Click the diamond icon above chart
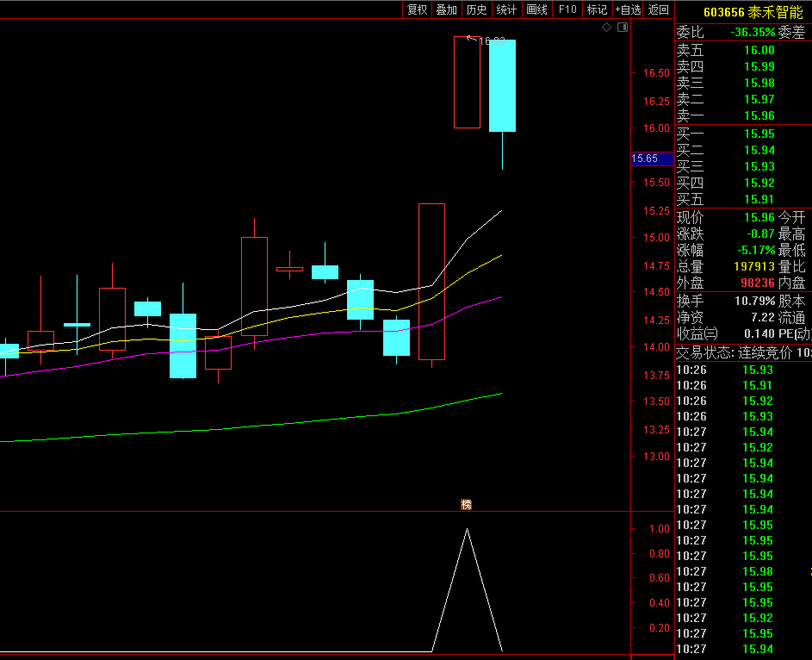 [606, 28]
